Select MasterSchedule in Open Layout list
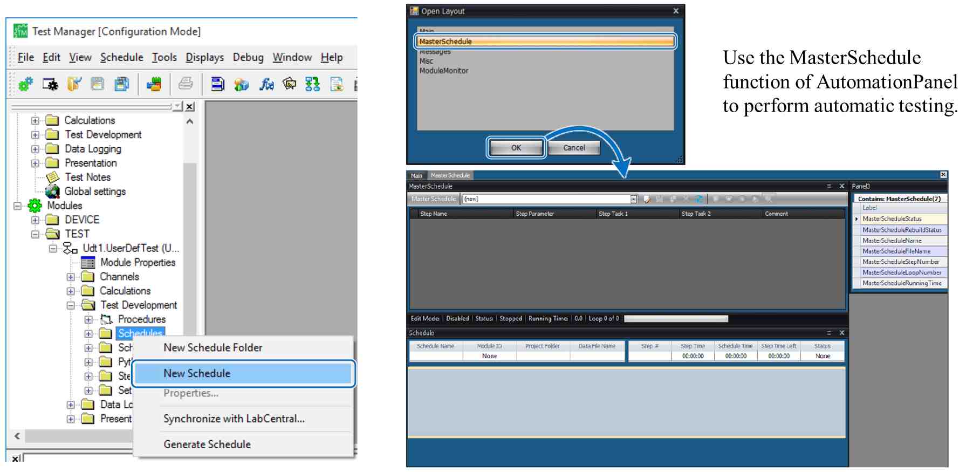Screen dimensions: 980x472 [x=545, y=42]
